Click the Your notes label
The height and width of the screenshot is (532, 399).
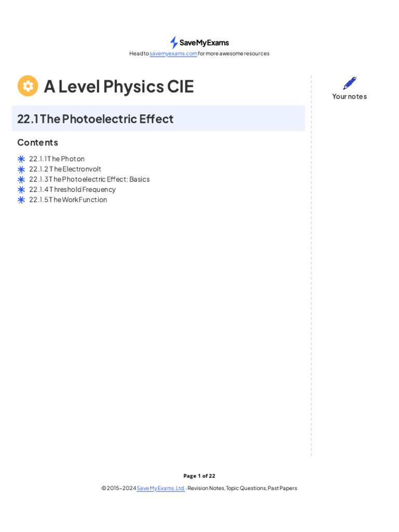coord(349,97)
